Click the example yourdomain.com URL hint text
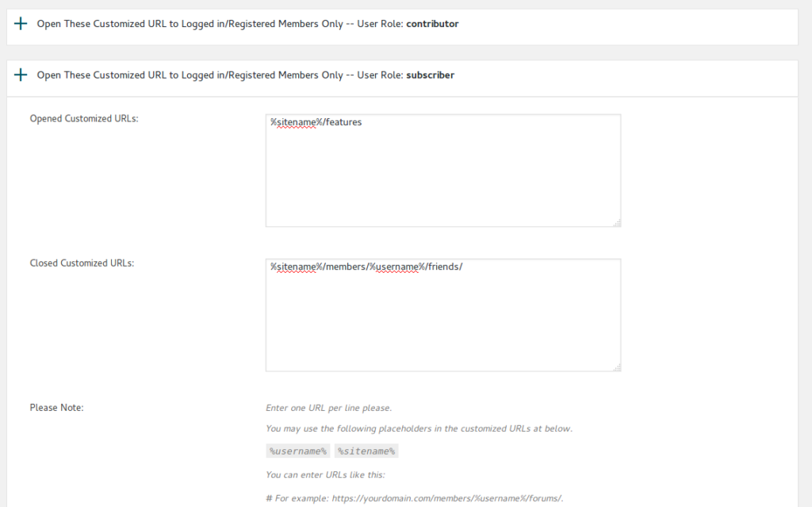 (x=415, y=497)
